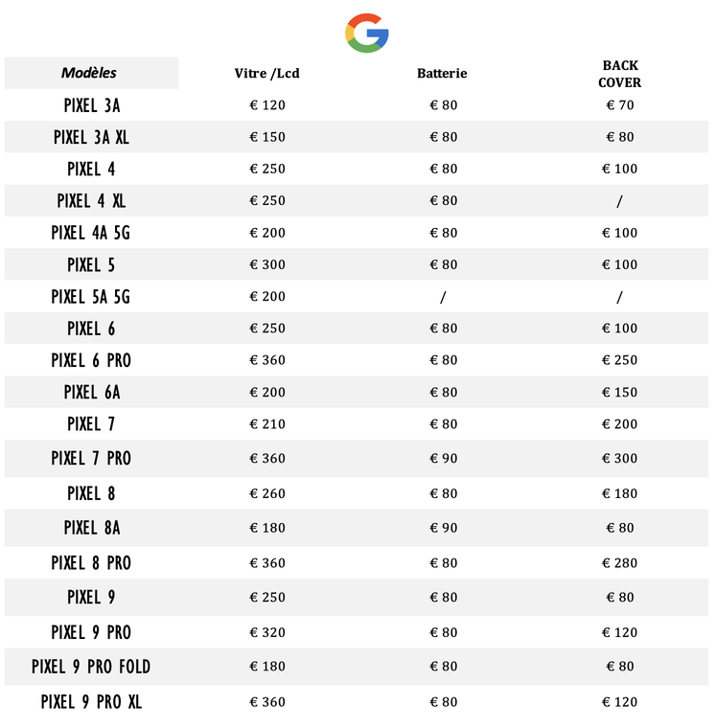Image resolution: width=716 pixels, height=728 pixels.
Task: Click the slash in Pixel 5A 5G battery cell
Action: 443,297
